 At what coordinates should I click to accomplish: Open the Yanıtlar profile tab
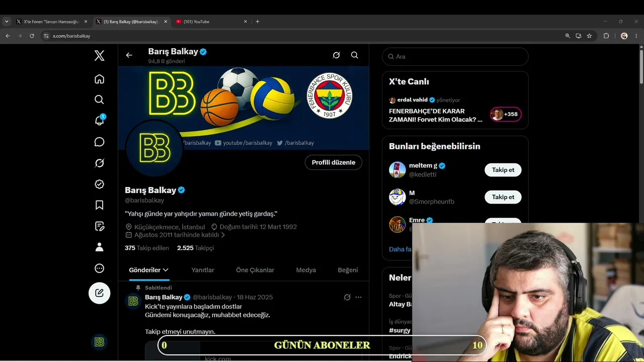203,270
